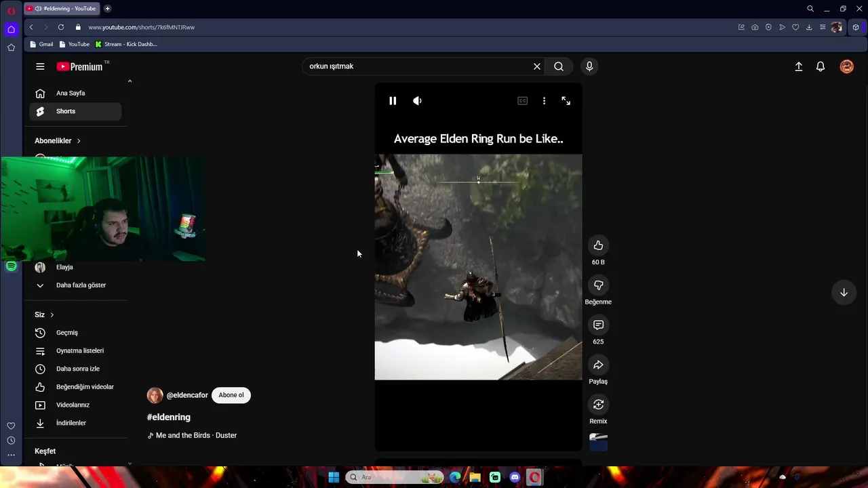This screenshot has width=868, height=488.
Task: Open the YouTube upload/create icon
Action: point(799,66)
